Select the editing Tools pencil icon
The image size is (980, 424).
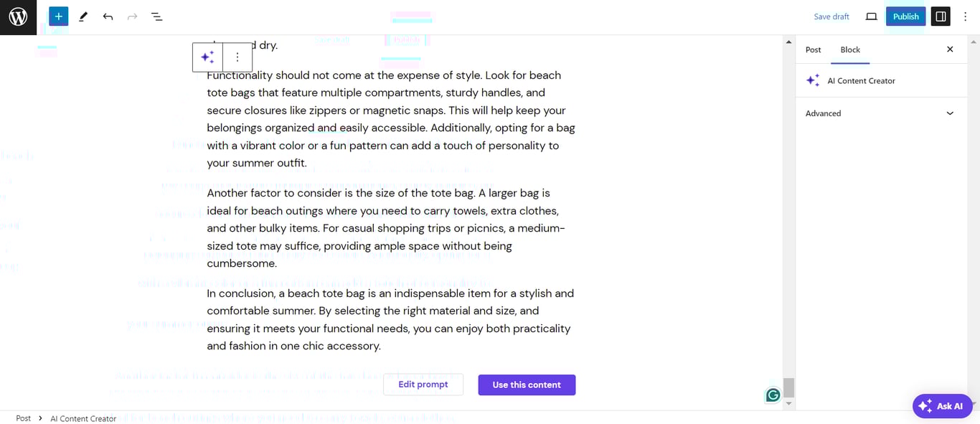pyautogui.click(x=83, y=16)
